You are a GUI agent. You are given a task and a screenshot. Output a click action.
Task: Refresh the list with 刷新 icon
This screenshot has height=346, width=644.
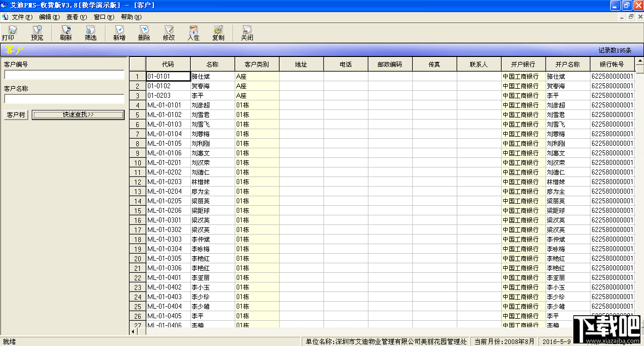coord(66,33)
